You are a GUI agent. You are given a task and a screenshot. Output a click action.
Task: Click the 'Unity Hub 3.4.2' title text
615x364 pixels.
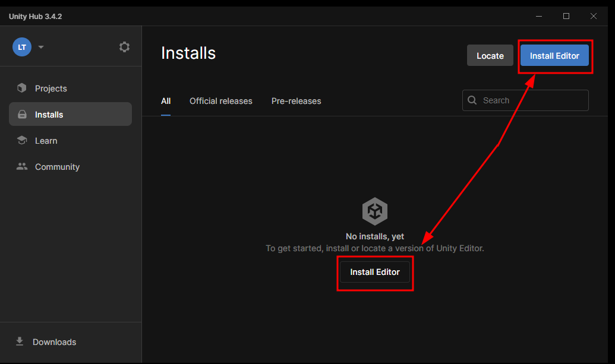click(35, 17)
